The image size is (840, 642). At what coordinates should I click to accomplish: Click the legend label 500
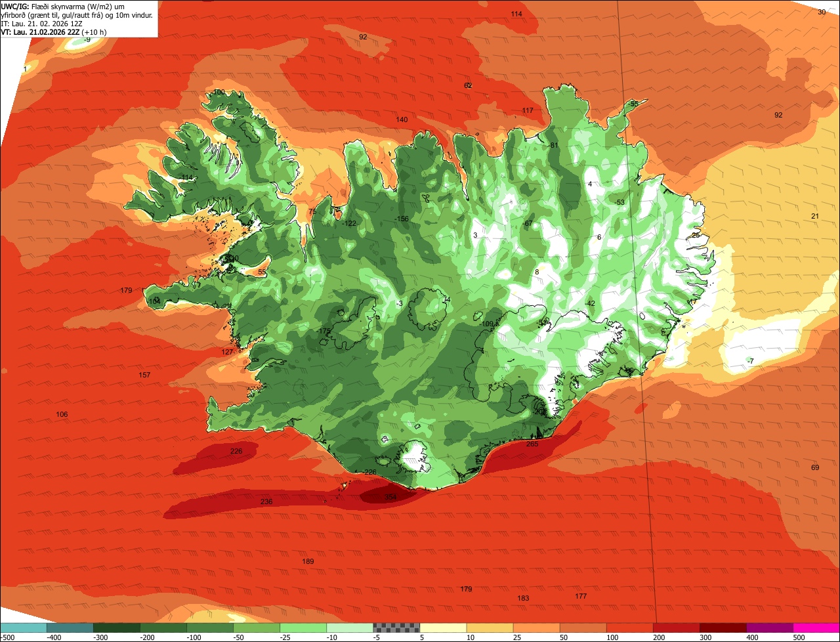799,637
